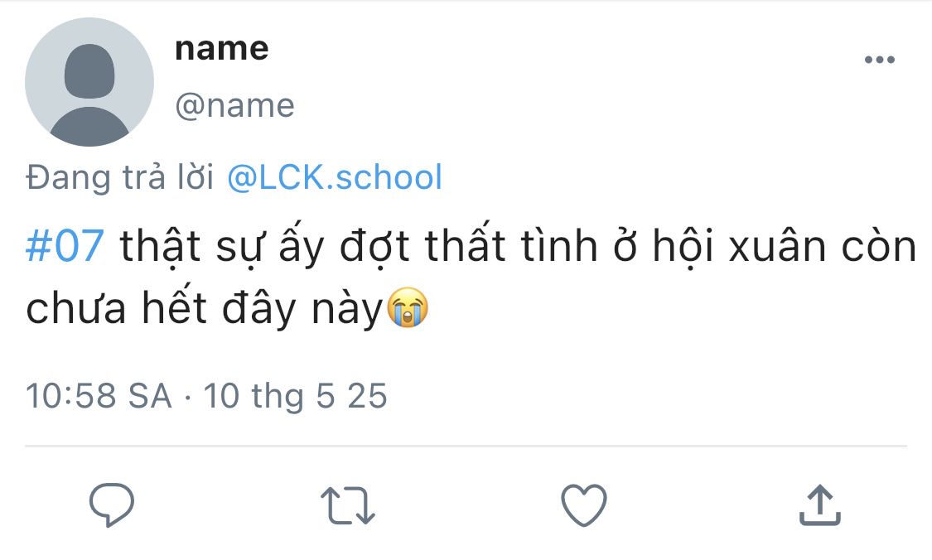This screenshot has width=932, height=560.
Task: Open the @LCK.school mention link
Action: point(335,177)
